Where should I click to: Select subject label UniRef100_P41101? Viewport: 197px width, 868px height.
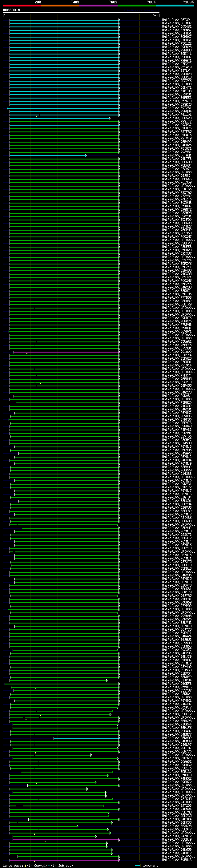[177, 115]
